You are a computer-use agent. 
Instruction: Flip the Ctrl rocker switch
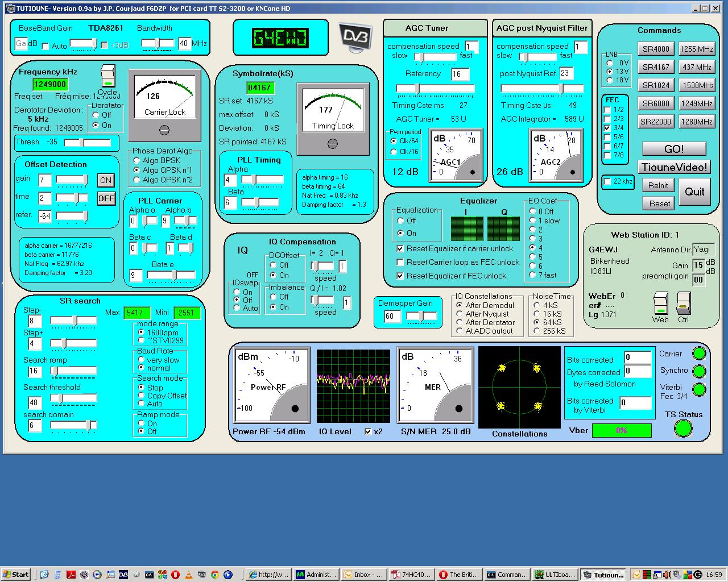(683, 303)
